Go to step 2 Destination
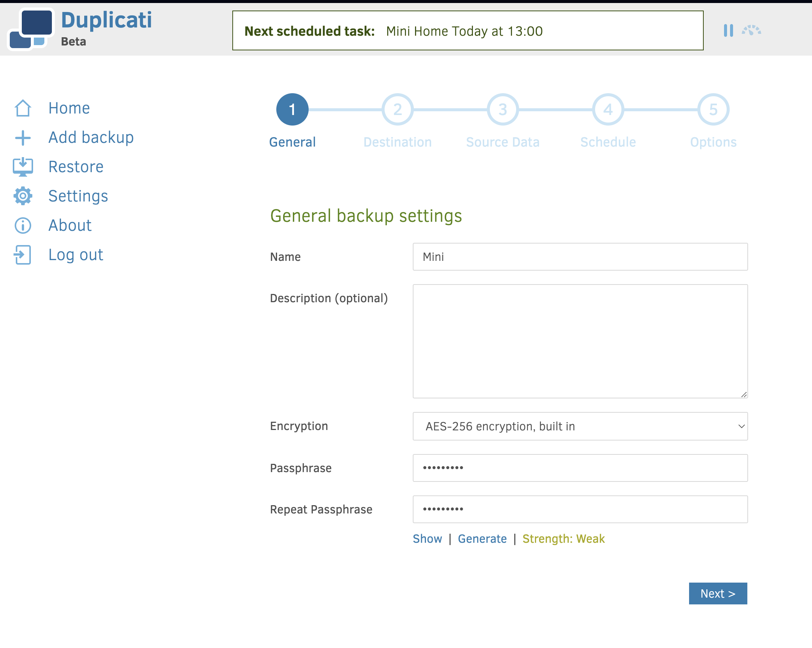Screen dimensions: 812x648 (x=397, y=110)
